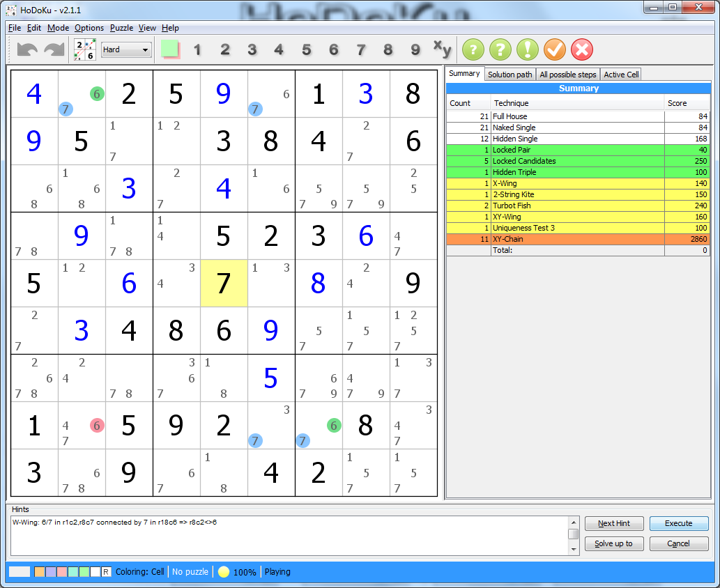
Task: Click the green exclamation mark icon
Action: pyautogui.click(x=528, y=50)
